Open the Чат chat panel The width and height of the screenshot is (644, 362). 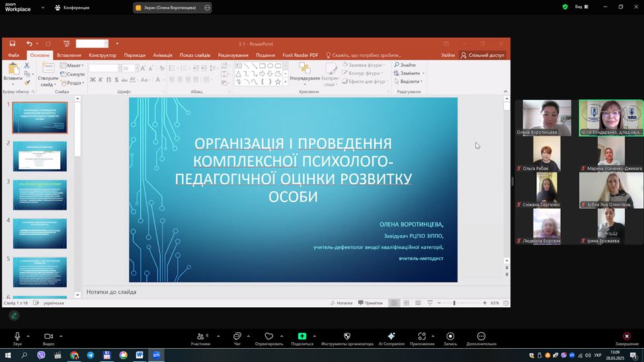pyautogui.click(x=237, y=336)
